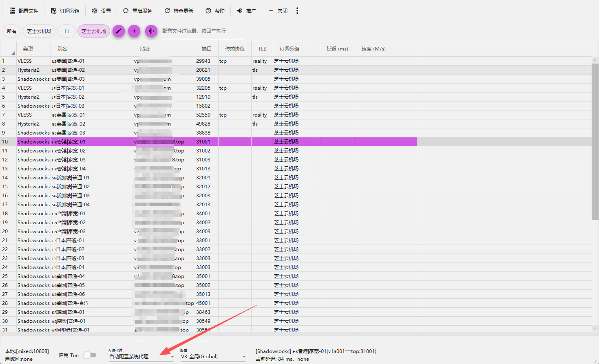
Task: Open the 帮助 help menu
Action: tap(215, 11)
